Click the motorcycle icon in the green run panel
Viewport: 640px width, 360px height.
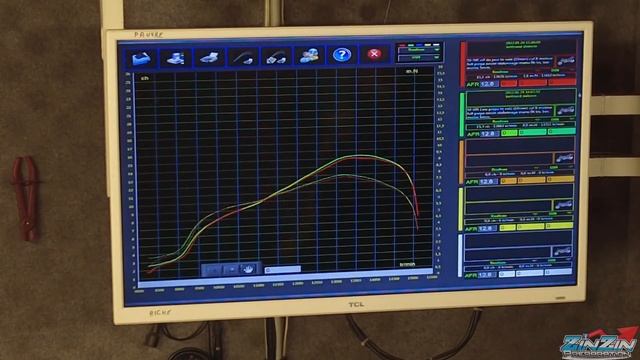566,110
